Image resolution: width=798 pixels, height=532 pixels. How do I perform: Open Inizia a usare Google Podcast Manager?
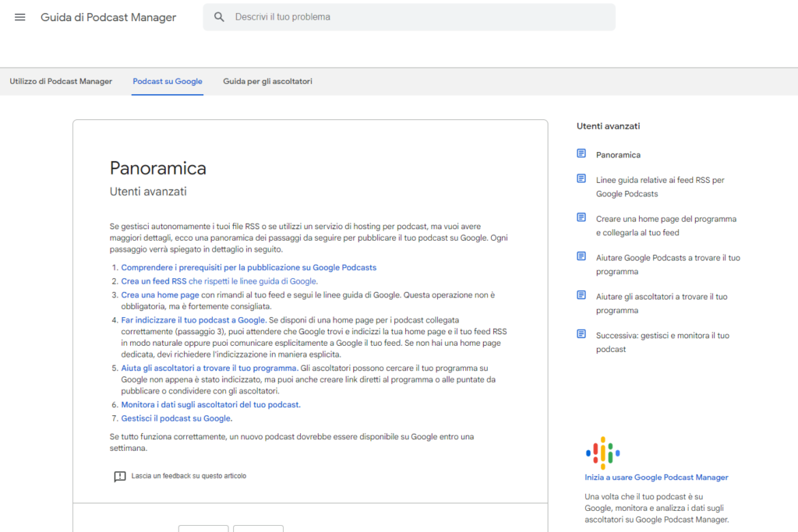[656, 477]
